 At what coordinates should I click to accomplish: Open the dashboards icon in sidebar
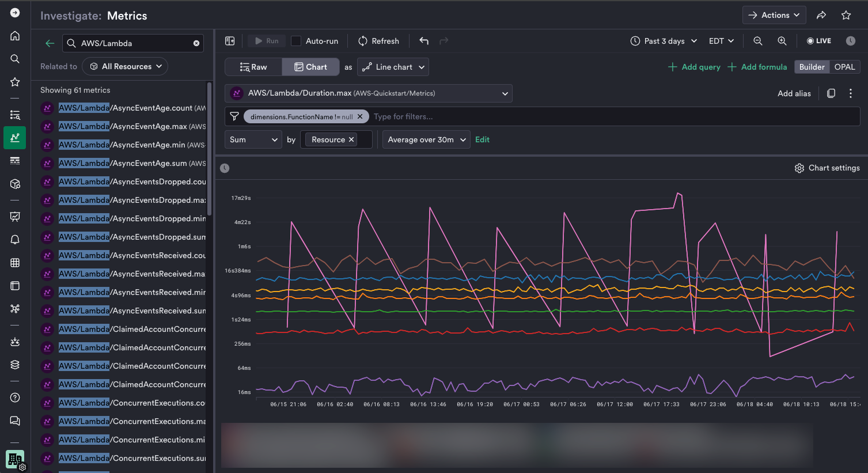click(x=15, y=217)
